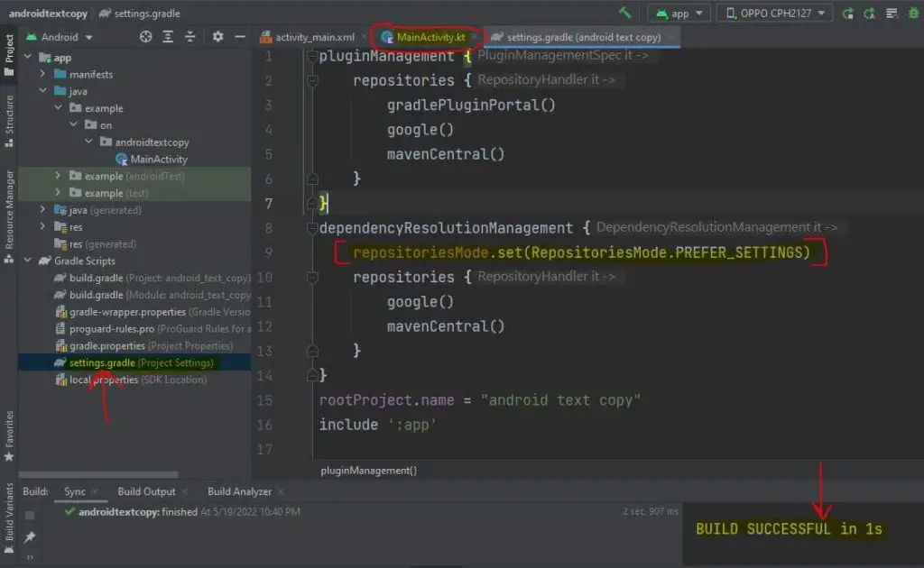
Task: Click the green bug Debug icon
Action: coord(913,13)
